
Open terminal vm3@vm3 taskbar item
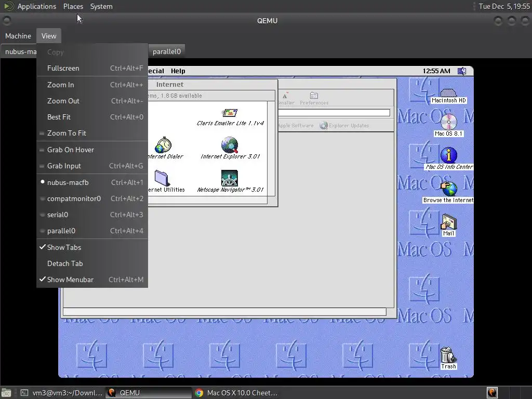(x=61, y=393)
